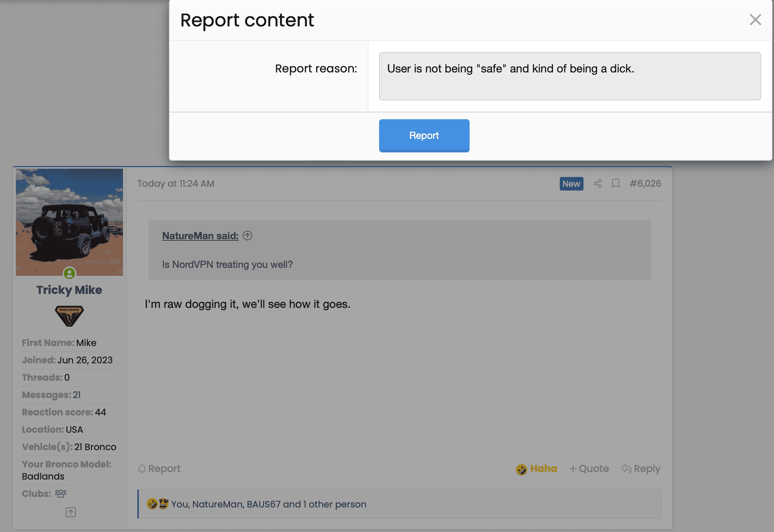
Task: Open reactions list 'You, NatureMan, BAUS67 and 1 other person'
Action: click(x=269, y=504)
